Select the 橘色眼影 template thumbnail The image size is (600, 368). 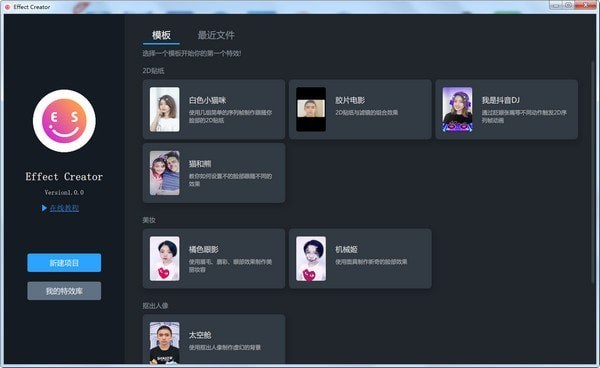point(165,259)
